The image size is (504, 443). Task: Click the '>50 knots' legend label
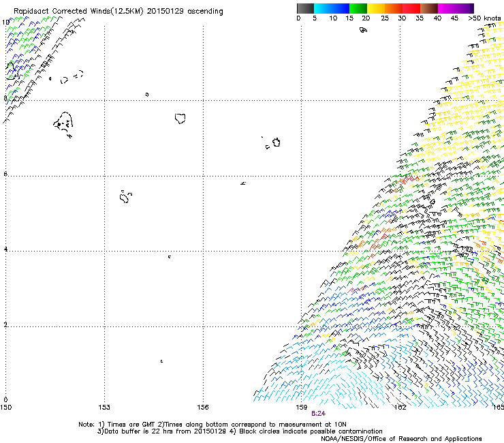484,18
